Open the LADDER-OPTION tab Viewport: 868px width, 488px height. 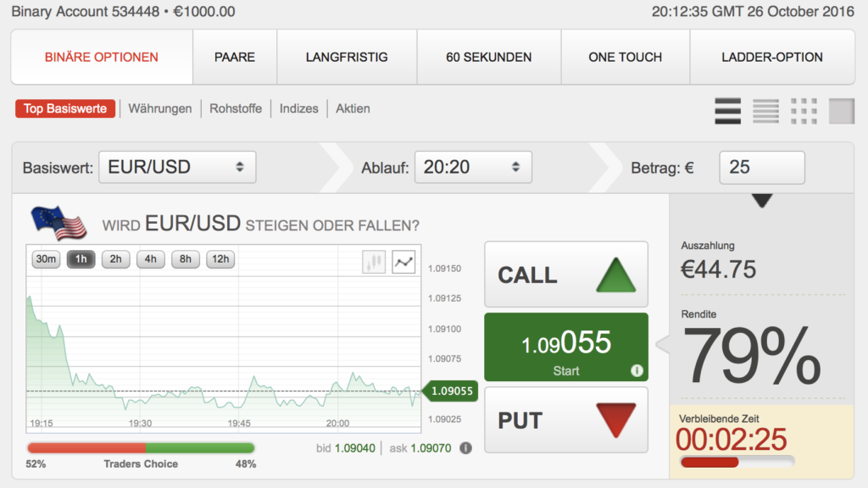point(772,57)
